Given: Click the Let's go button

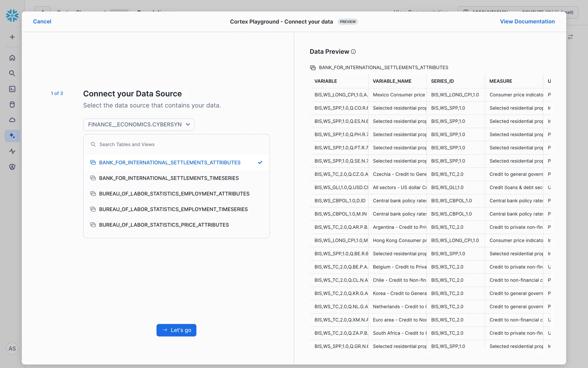Looking at the screenshot, I should tap(176, 330).
